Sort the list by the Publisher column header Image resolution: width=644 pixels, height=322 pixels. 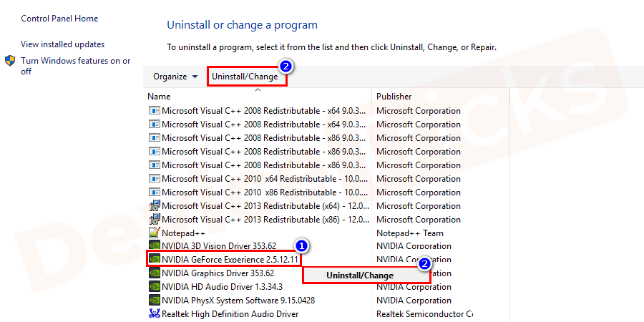pyautogui.click(x=394, y=97)
